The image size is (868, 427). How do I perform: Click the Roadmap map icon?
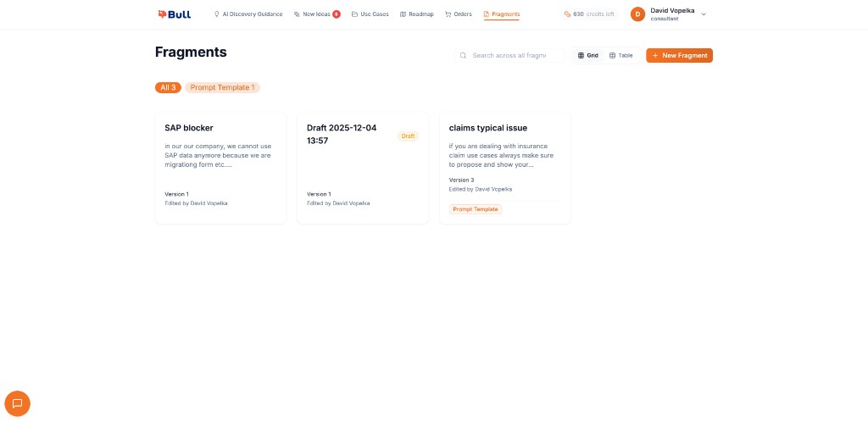[403, 14]
